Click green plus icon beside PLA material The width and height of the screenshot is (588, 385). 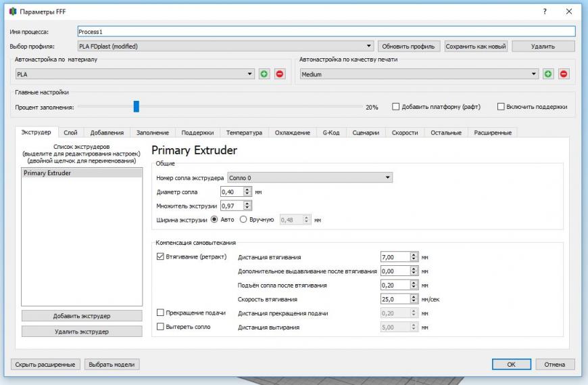click(264, 74)
